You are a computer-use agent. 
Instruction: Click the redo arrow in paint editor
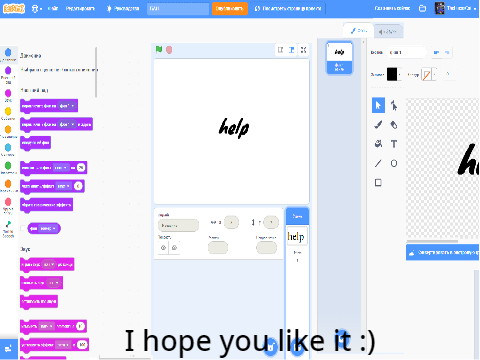click(x=447, y=52)
